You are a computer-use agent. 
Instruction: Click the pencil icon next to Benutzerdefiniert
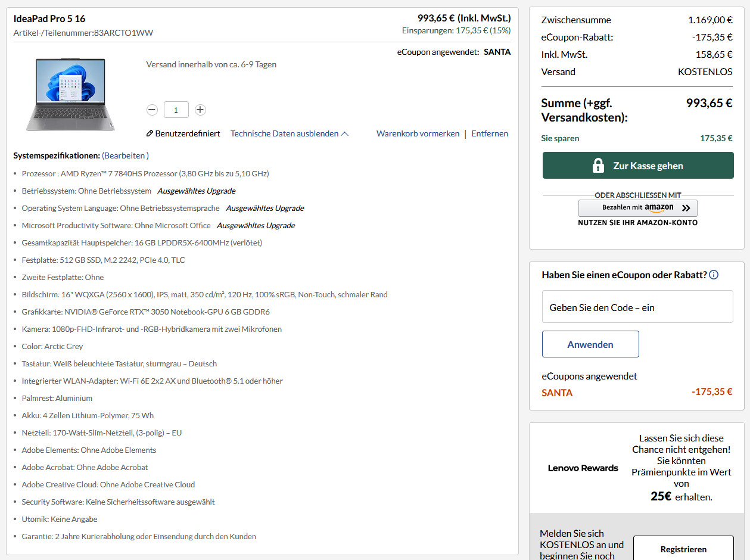coord(150,133)
